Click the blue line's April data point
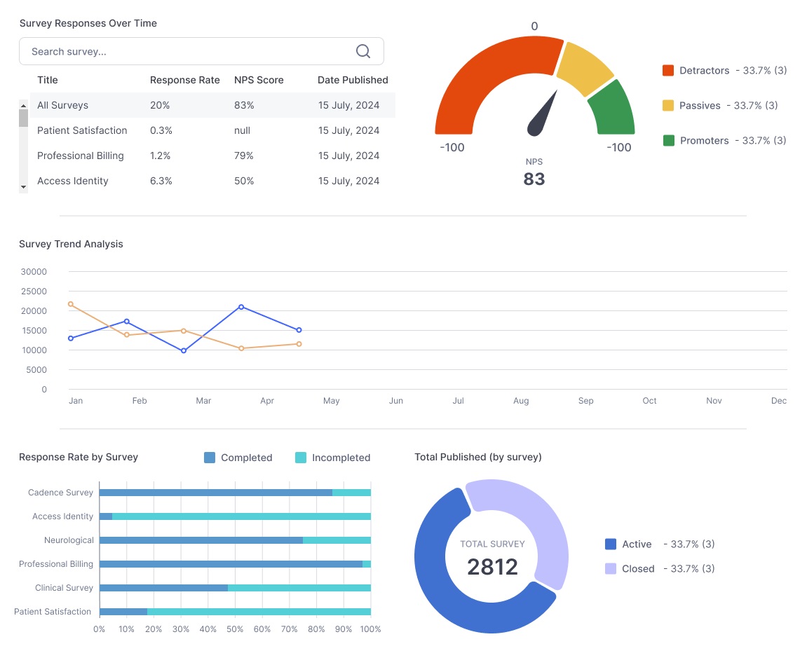Viewport: 807px width, 672px height. pyautogui.click(x=241, y=307)
